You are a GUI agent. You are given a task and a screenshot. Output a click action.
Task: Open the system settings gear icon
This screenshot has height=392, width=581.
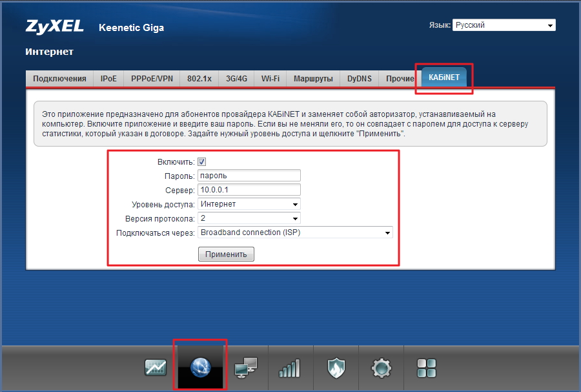(381, 368)
